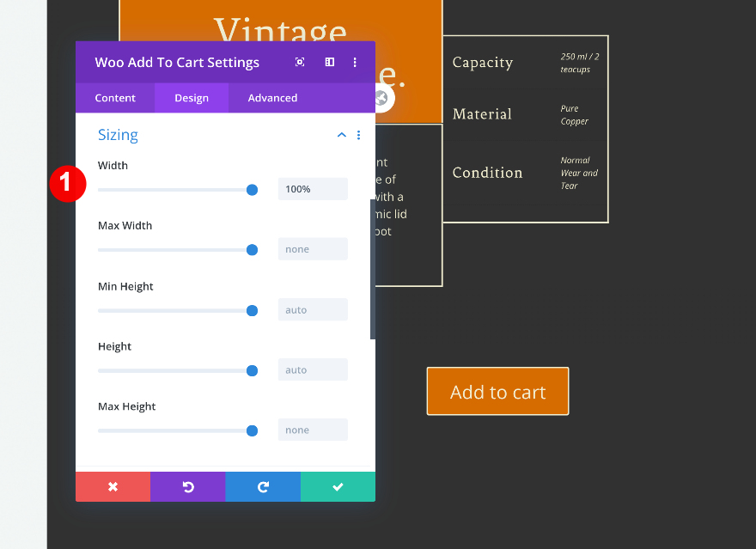This screenshot has height=549, width=756.
Task: Open Sizing section options kebab menu
Action: tap(359, 136)
